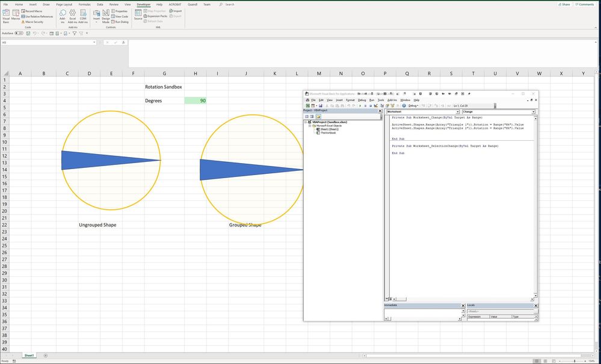Select the Sheet1 worksheet tab
This screenshot has width=601, height=364.
tap(29, 356)
